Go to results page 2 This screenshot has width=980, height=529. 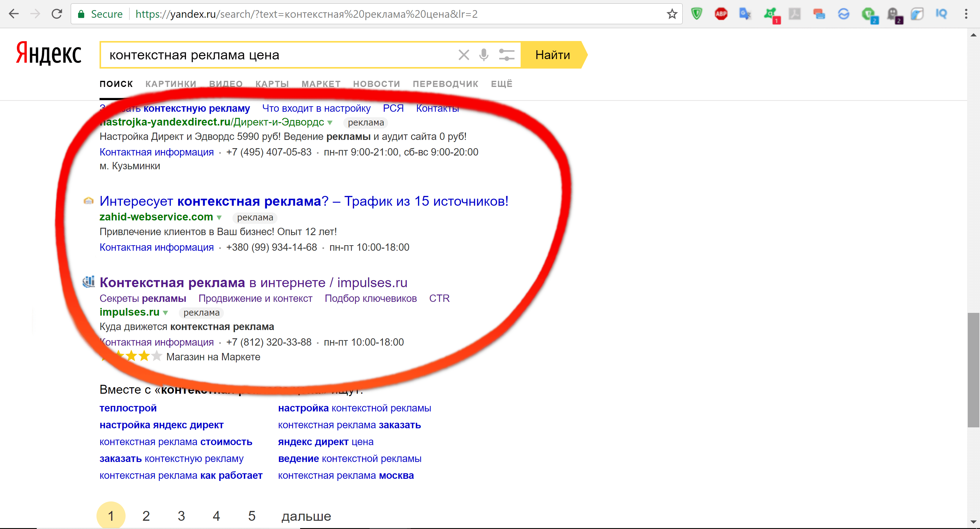tap(146, 516)
